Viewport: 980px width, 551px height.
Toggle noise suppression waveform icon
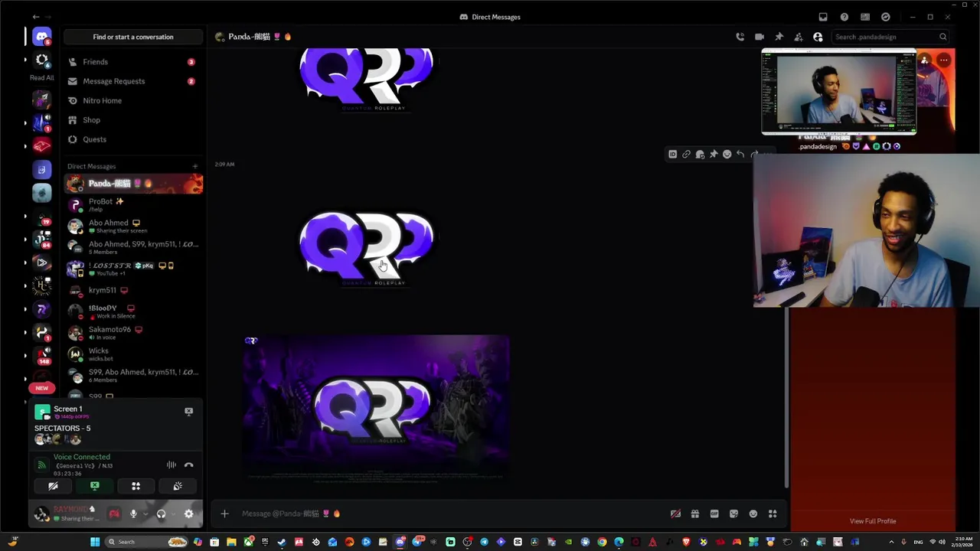tap(171, 465)
